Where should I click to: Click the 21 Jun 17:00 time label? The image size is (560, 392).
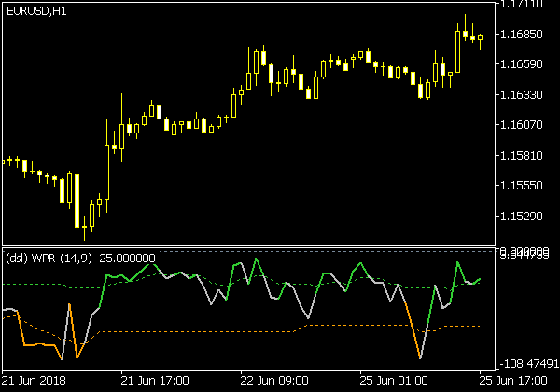(155, 381)
